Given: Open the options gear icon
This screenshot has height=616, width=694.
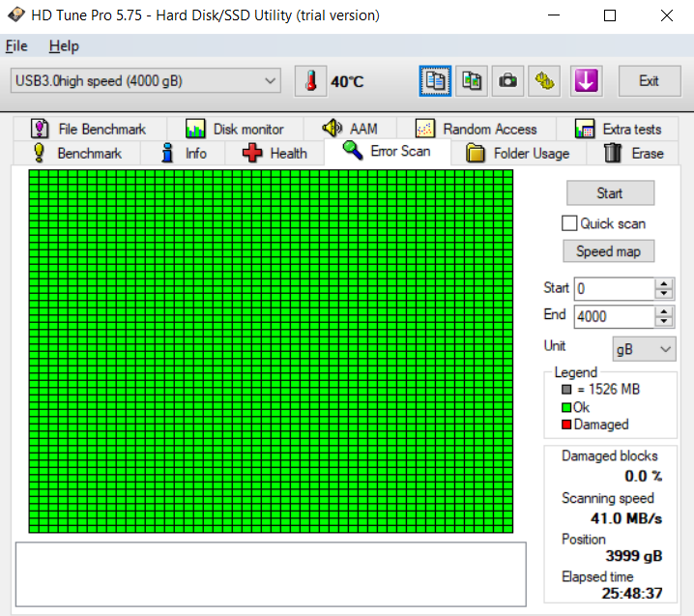Looking at the screenshot, I should 544,81.
